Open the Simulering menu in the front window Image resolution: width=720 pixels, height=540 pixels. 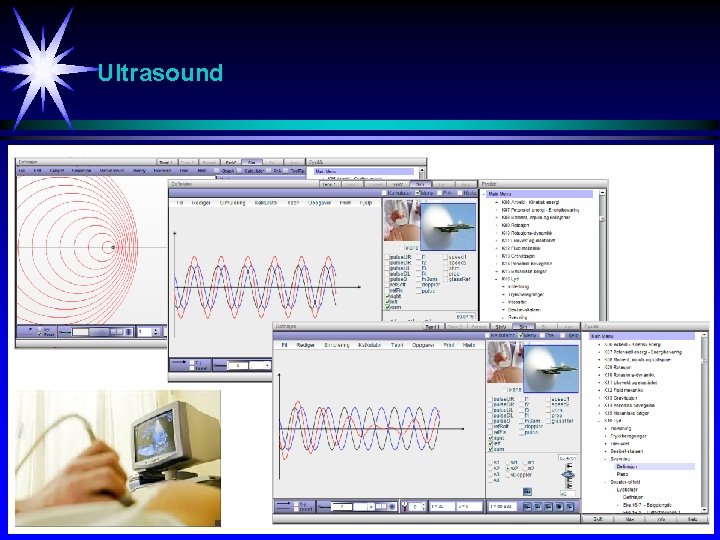337,345
